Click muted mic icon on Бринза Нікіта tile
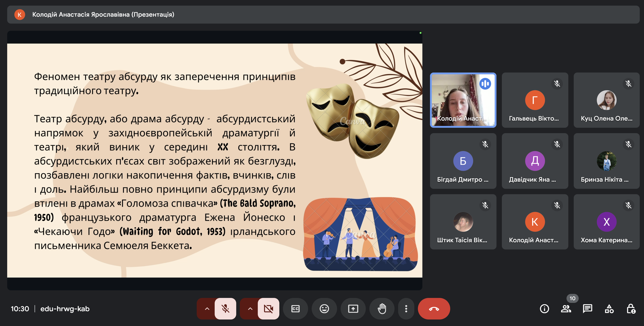The image size is (644, 326). click(x=628, y=144)
